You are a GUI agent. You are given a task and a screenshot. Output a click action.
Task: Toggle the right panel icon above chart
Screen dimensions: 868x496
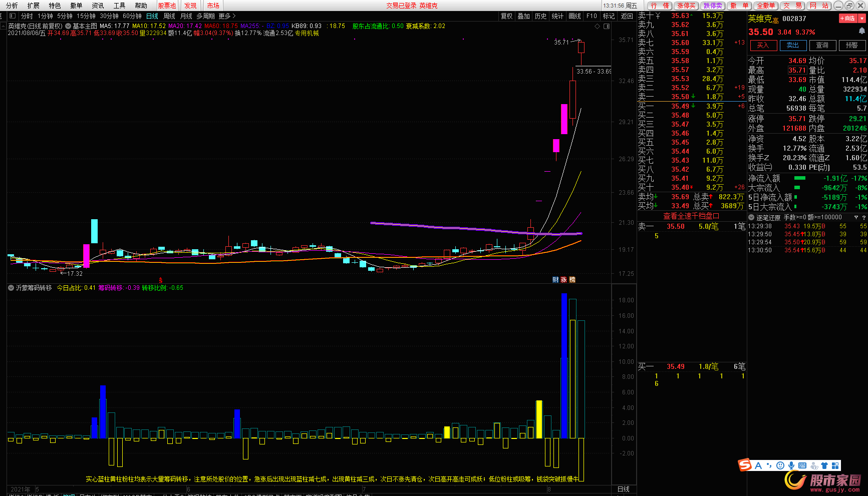pos(606,26)
